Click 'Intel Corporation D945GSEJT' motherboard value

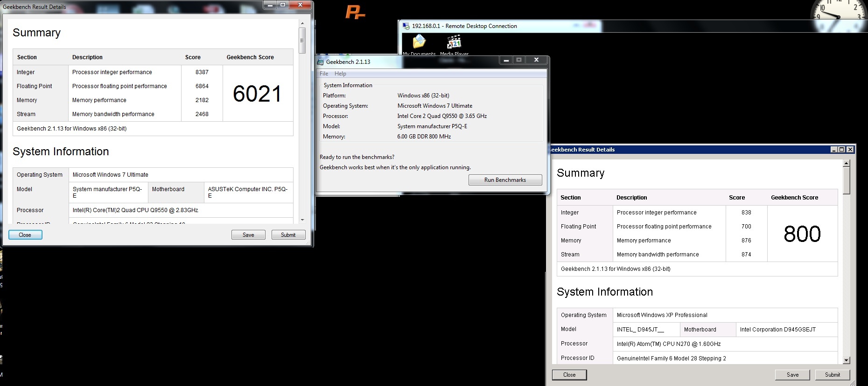pos(778,330)
